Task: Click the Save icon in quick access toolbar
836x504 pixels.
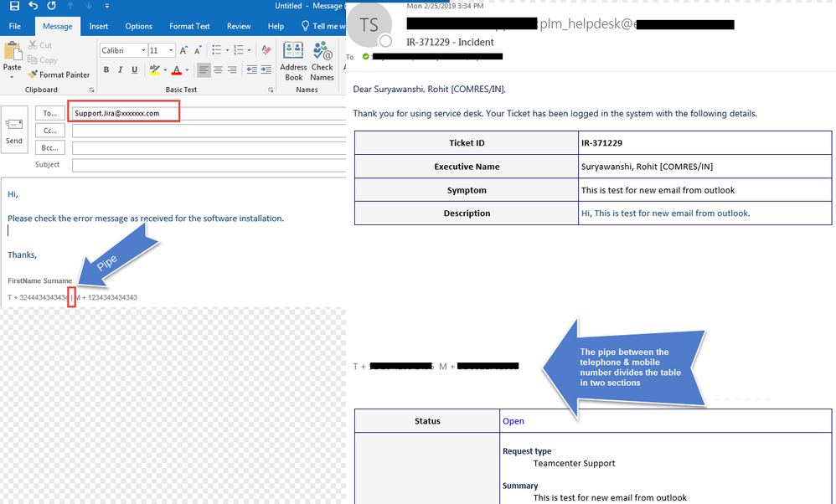Action: pos(14,6)
